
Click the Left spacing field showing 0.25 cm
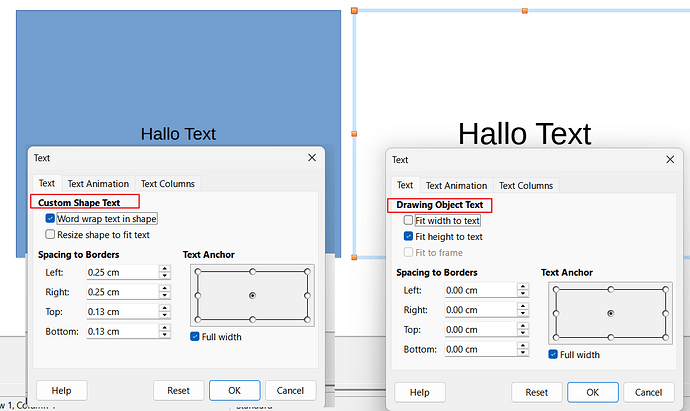click(120, 272)
